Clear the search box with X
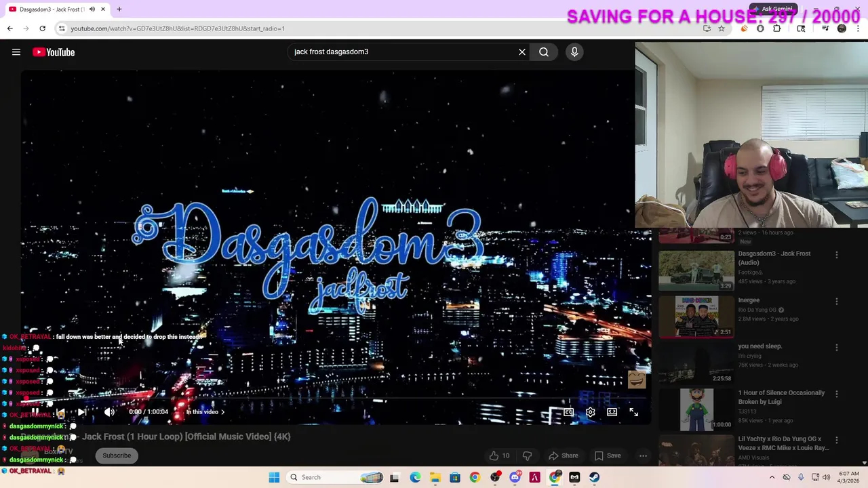The height and width of the screenshot is (488, 868). click(522, 52)
